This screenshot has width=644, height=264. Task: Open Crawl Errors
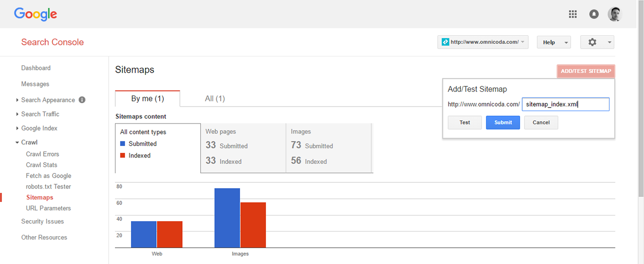[x=42, y=154]
